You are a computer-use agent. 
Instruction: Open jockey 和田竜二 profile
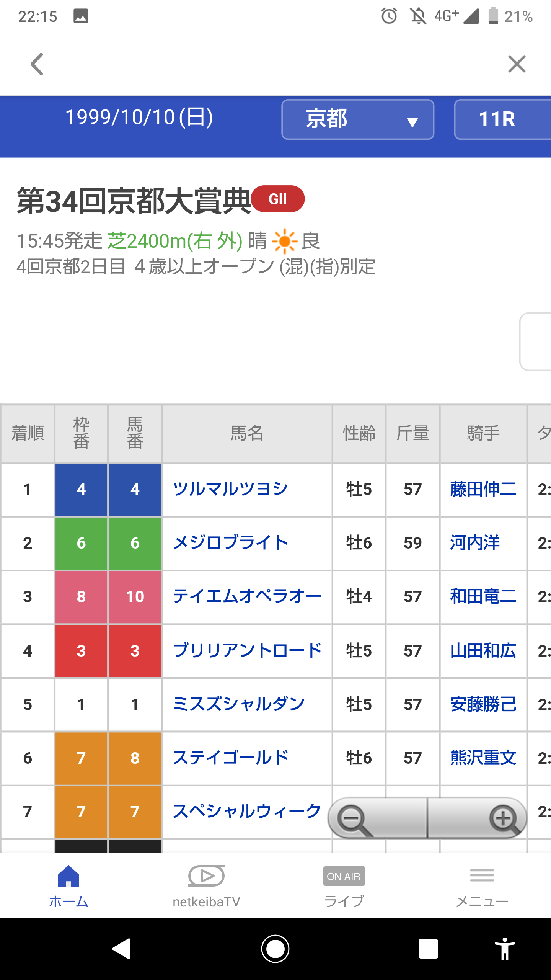point(483,596)
